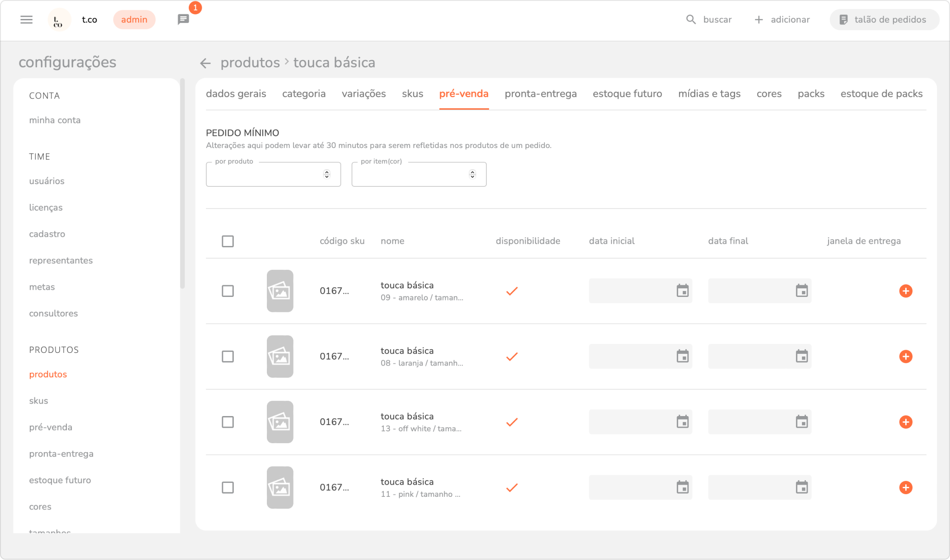Open data final calendar for laranja row
The width and height of the screenshot is (950, 560).
tap(801, 356)
